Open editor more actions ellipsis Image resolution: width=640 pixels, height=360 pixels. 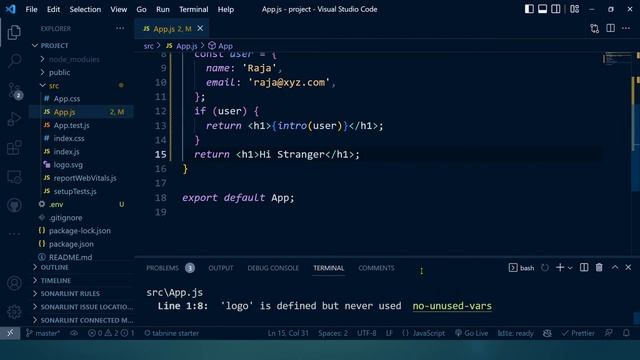[x=626, y=28]
